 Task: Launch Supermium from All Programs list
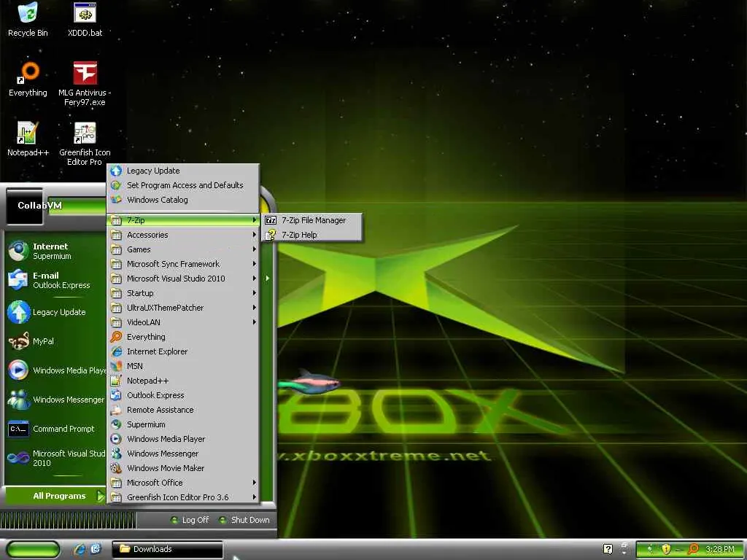tap(183, 424)
